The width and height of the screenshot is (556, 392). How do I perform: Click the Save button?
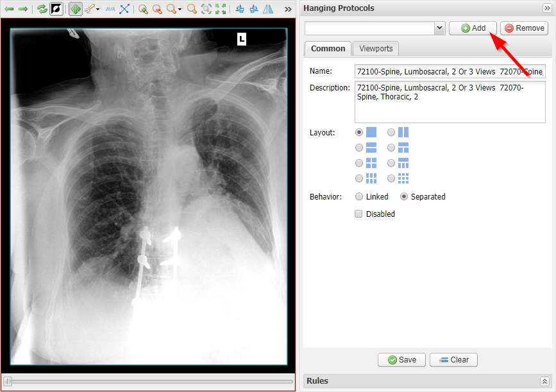click(x=401, y=360)
